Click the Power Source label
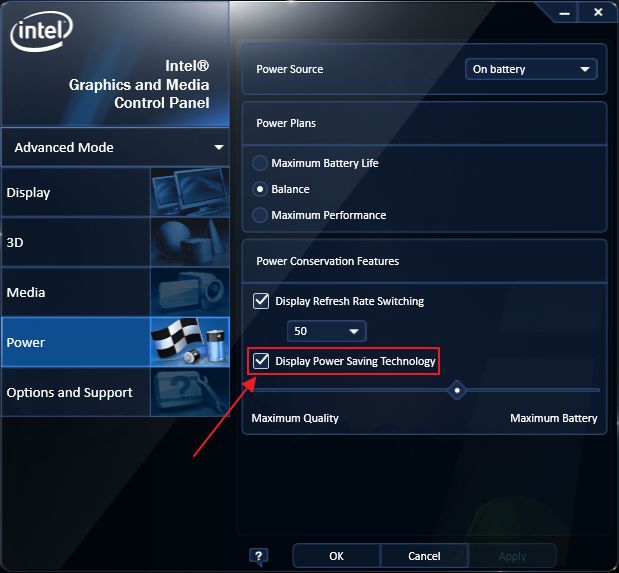This screenshot has height=573, width=619. click(290, 69)
